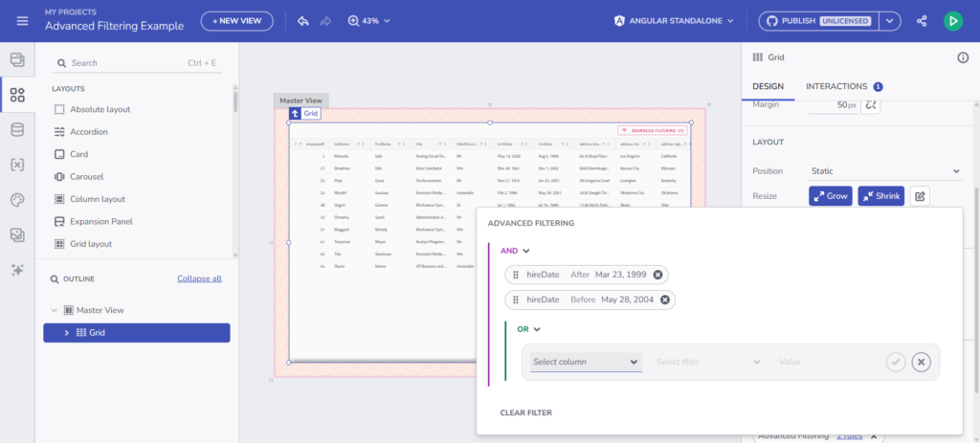The height and width of the screenshot is (443, 980).
Task: Open the Select column dropdown
Action: click(x=586, y=362)
